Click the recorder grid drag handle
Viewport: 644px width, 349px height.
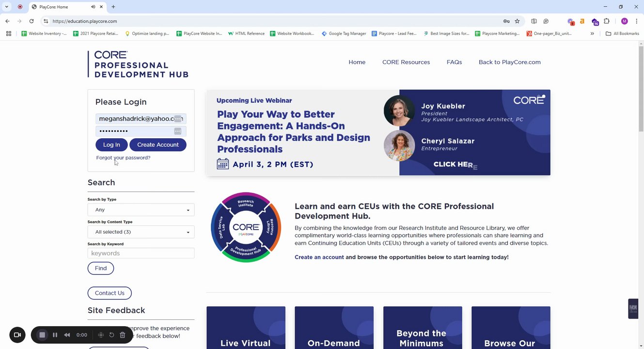coord(101,335)
